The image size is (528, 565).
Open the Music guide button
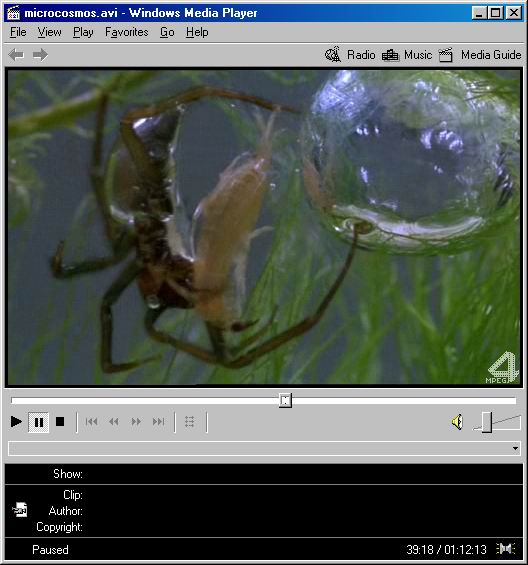click(407, 55)
